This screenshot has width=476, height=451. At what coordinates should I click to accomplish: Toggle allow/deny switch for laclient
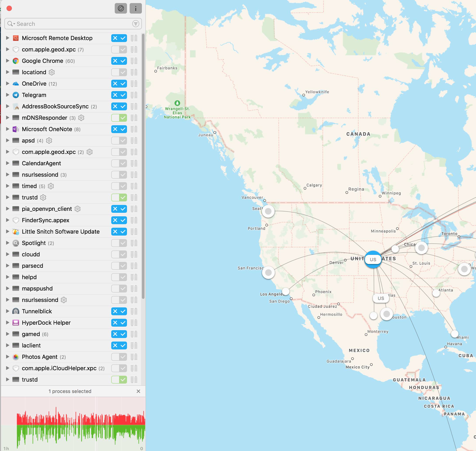click(119, 345)
